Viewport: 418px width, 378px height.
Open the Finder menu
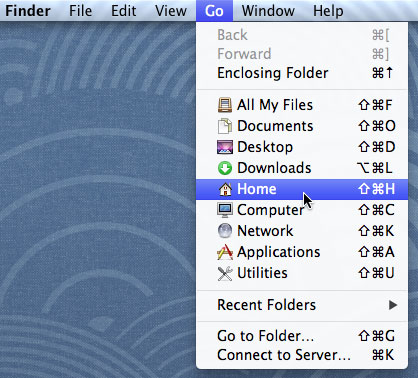pos(28,11)
